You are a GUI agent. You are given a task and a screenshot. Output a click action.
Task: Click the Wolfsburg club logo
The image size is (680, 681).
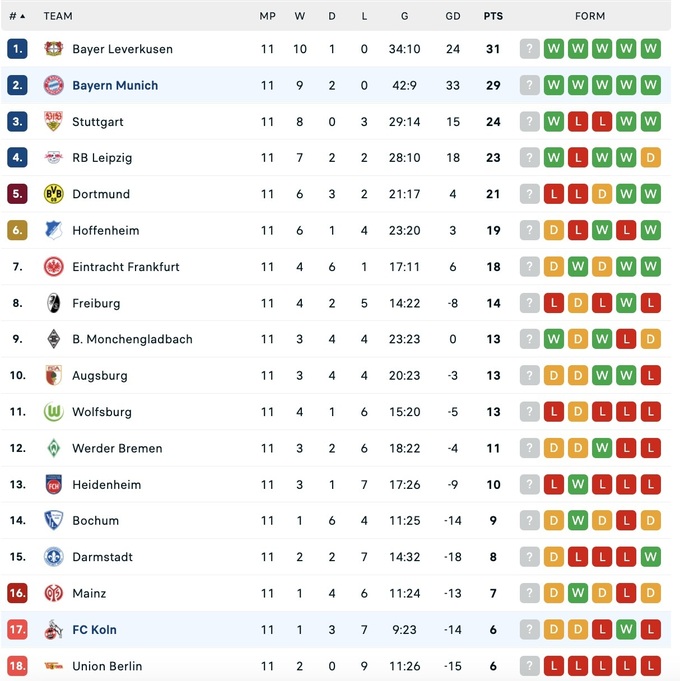pos(53,412)
